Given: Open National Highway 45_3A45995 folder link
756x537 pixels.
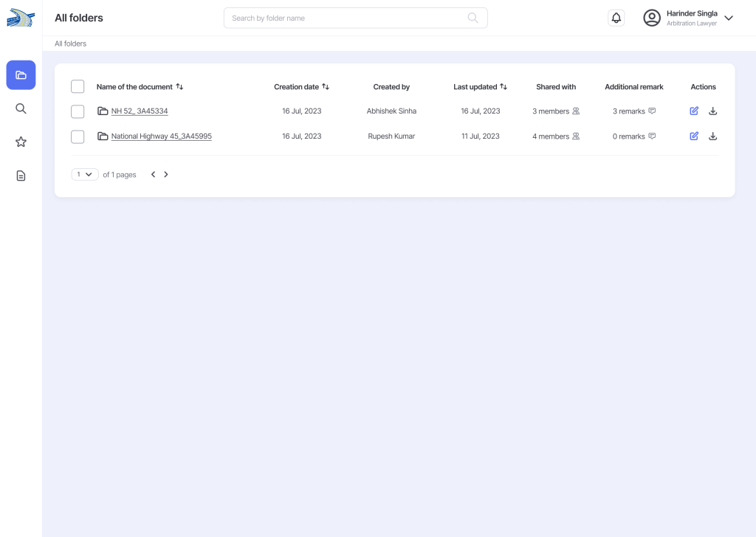Looking at the screenshot, I should (161, 136).
